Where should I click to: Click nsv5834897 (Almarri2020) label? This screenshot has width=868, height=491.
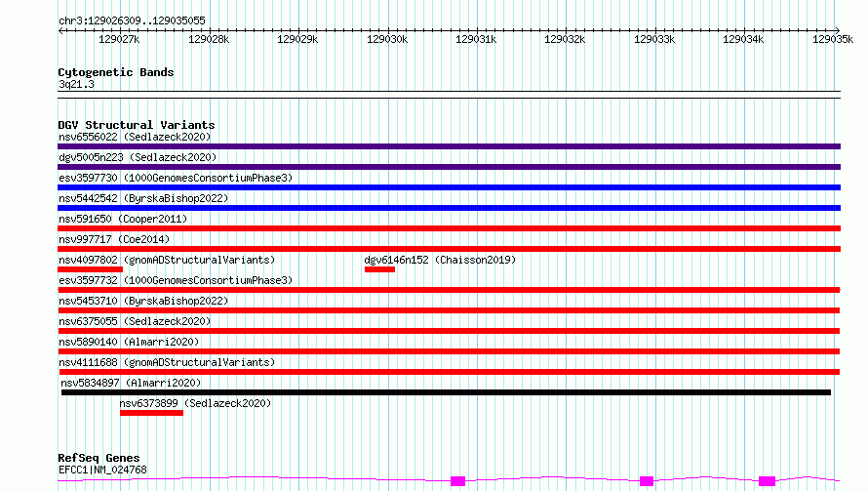point(131,383)
